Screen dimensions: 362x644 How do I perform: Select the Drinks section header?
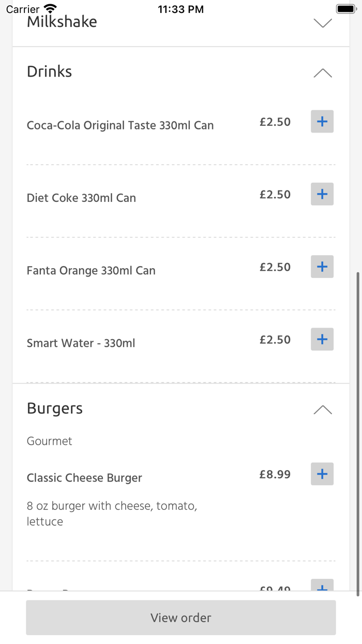pyautogui.click(x=49, y=71)
